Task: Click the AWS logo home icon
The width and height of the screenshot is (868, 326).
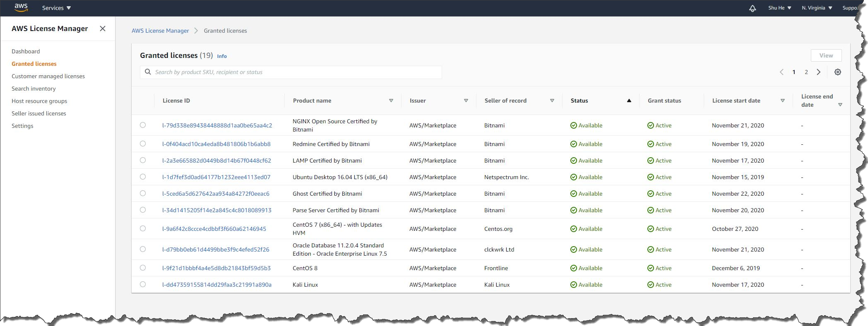Action: coord(21,7)
